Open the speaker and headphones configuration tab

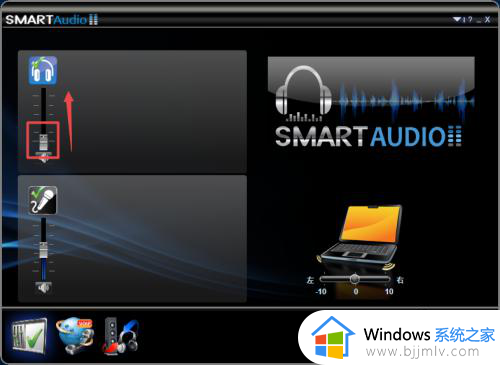coord(121,335)
